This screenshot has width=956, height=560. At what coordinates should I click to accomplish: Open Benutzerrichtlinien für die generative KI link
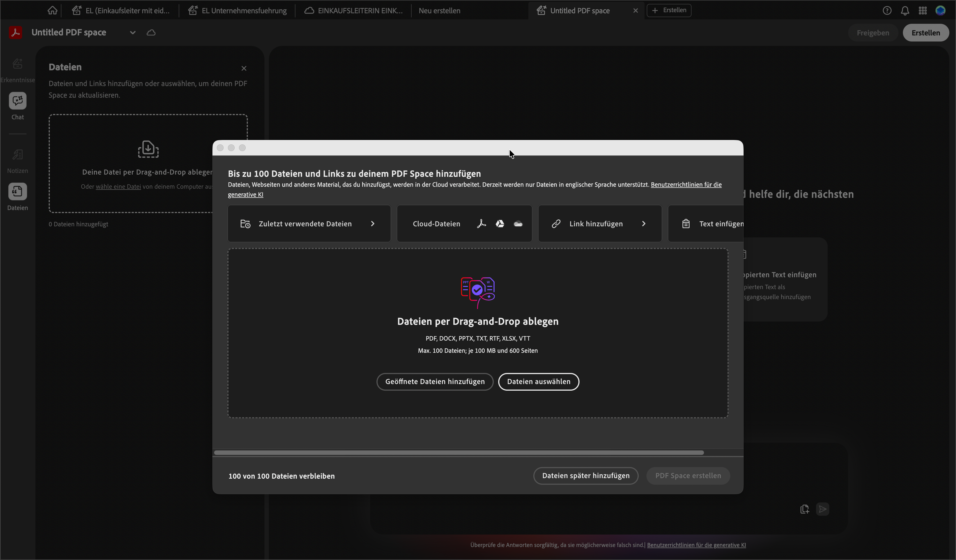click(x=686, y=185)
